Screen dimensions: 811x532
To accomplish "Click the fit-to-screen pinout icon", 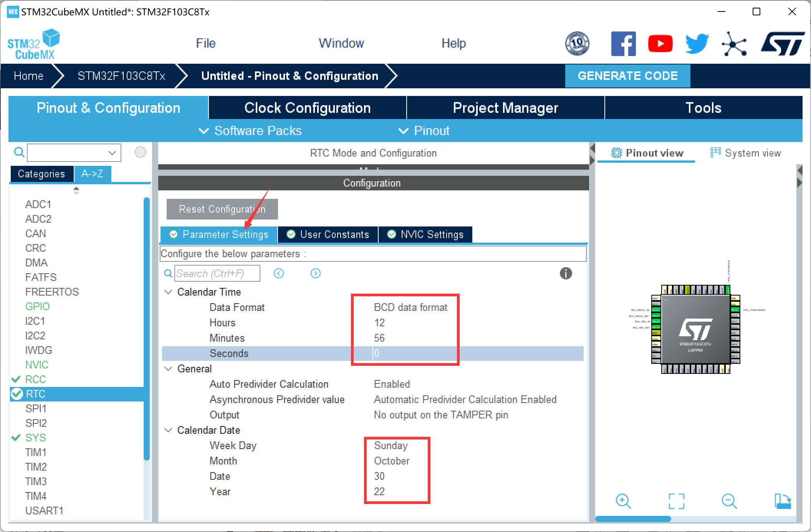I will click(x=676, y=501).
